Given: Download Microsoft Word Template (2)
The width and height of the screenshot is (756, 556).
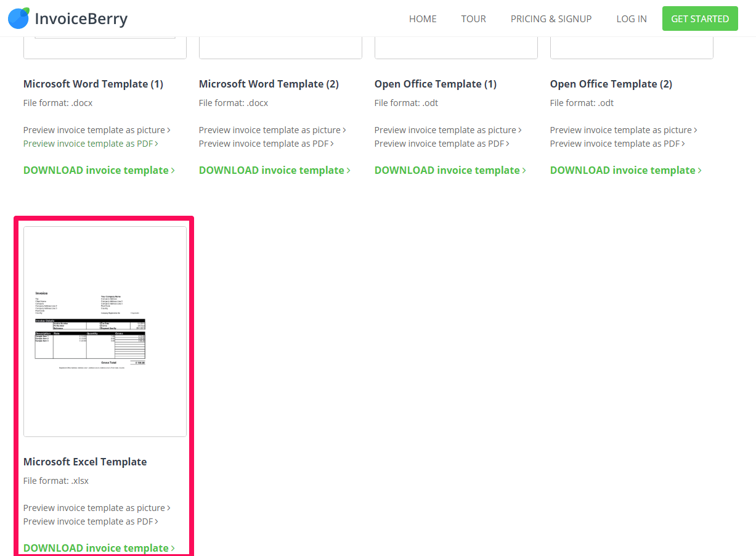Looking at the screenshot, I should click(274, 170).
